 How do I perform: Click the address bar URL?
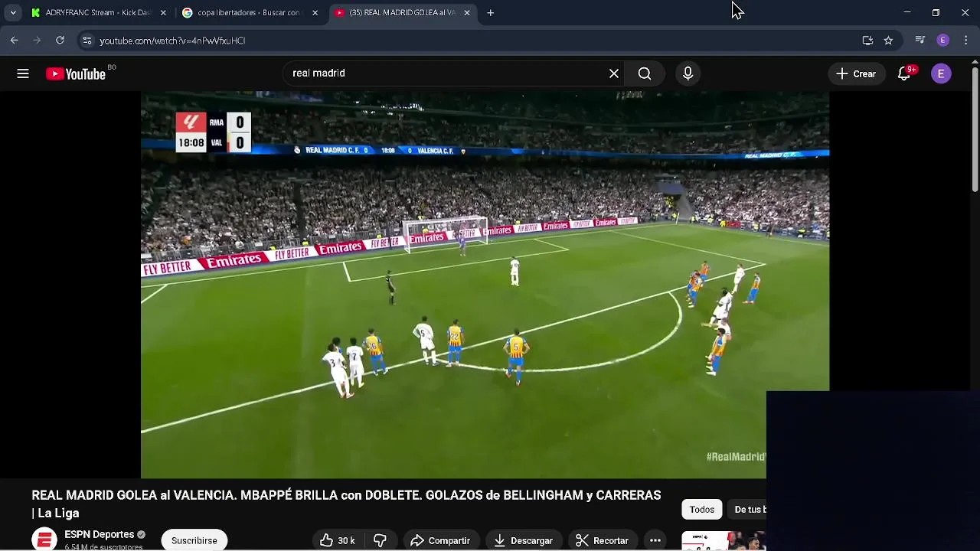172,41
